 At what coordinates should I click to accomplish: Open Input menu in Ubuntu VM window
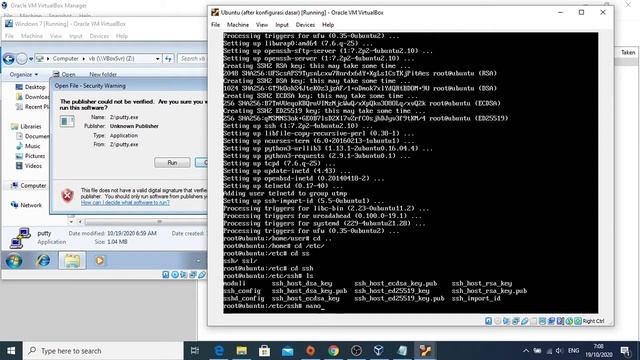click(282, 25)
